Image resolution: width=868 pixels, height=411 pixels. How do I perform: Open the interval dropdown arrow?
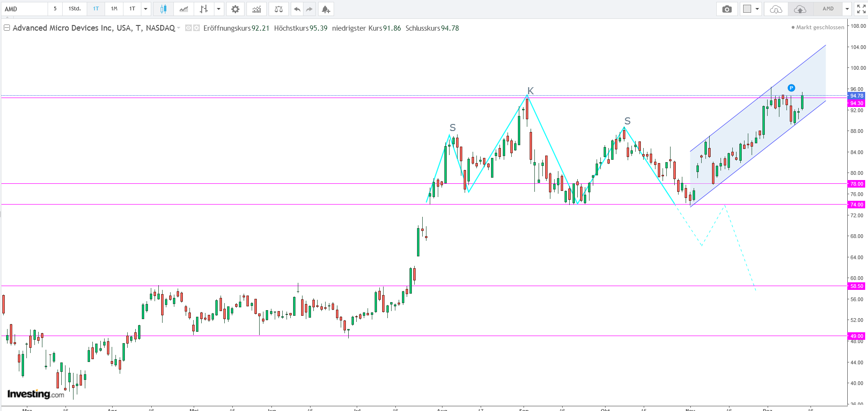point(146,9)
